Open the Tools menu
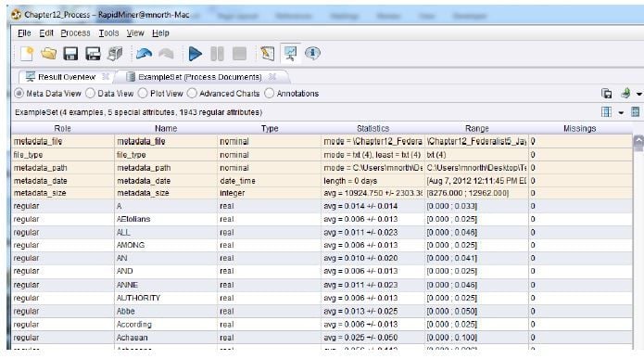 pyautogui.click(x=108, y=32)
